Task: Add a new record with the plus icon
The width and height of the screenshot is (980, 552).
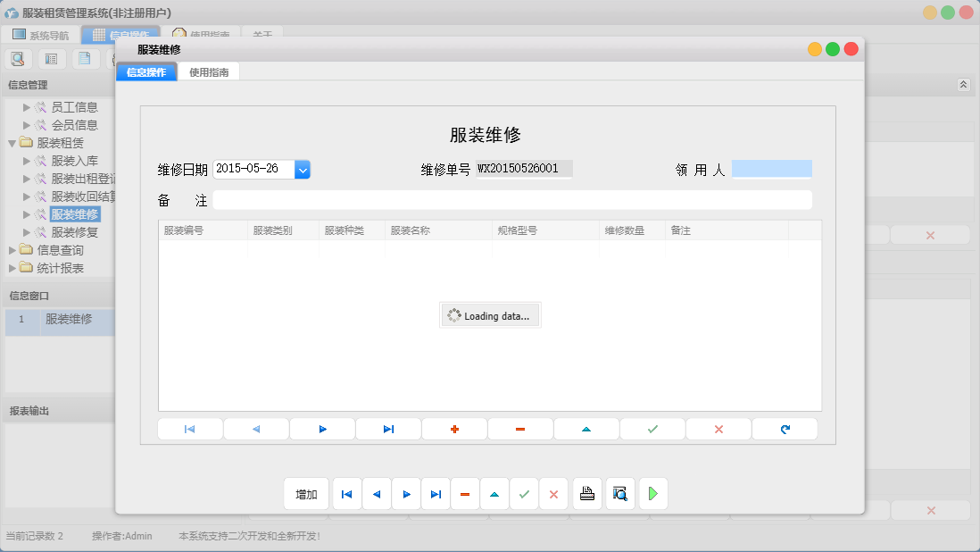Action: click(x=454, y=429)
